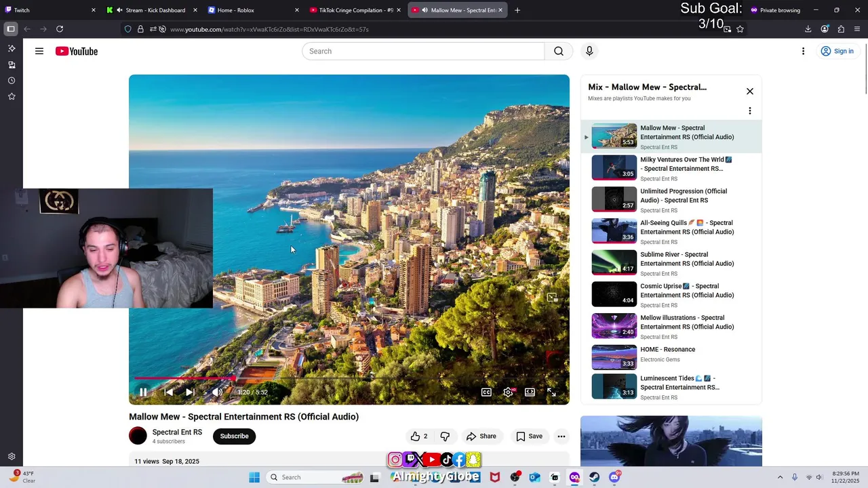Like the video
Screen dimensions: 868x488
[x=418, y=436]
